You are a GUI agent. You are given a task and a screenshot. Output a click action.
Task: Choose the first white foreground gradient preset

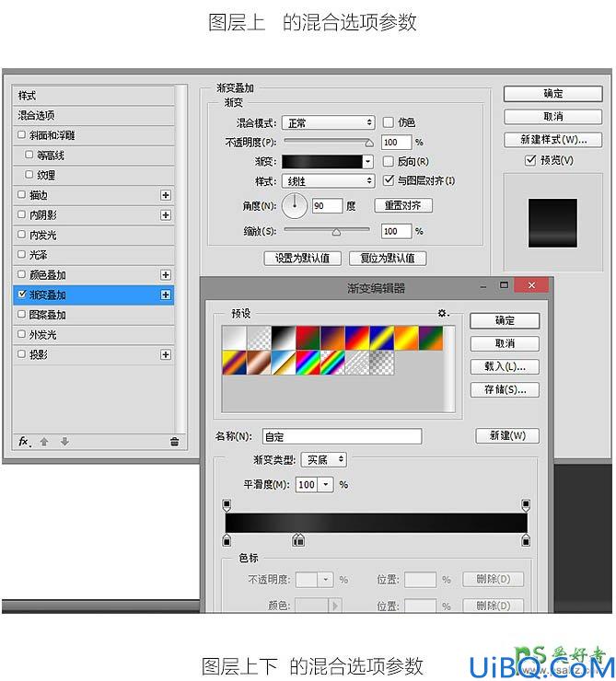234,338
